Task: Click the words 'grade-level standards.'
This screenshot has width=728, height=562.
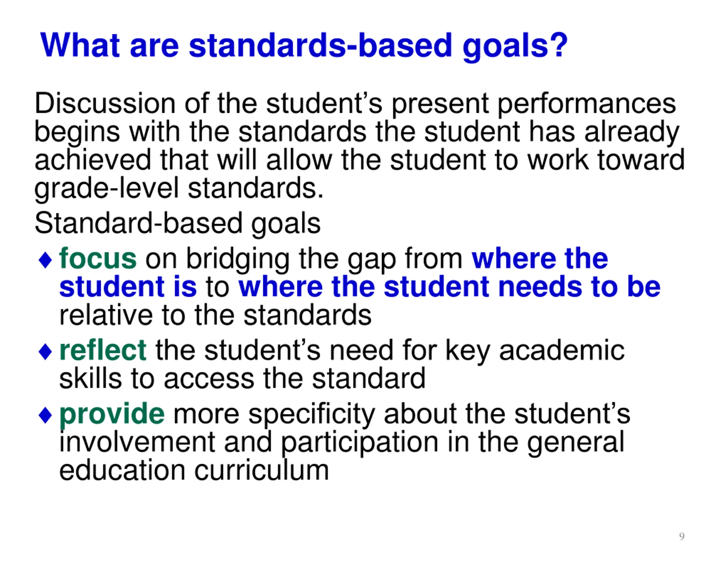Action: (x=179, y=189)
